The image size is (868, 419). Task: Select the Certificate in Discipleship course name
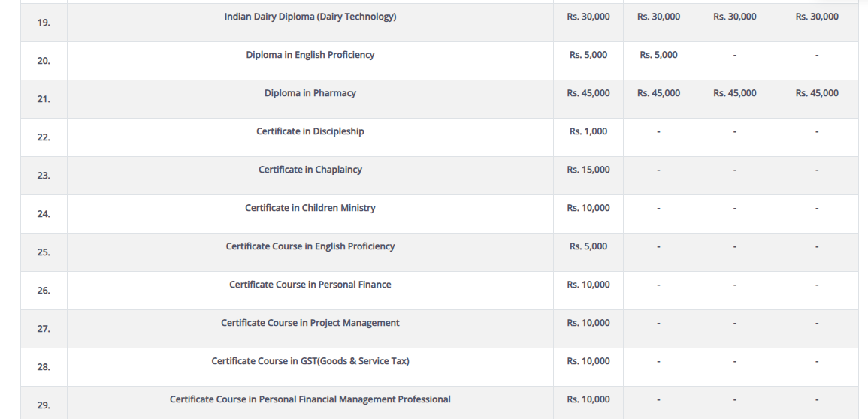[310, 131]
